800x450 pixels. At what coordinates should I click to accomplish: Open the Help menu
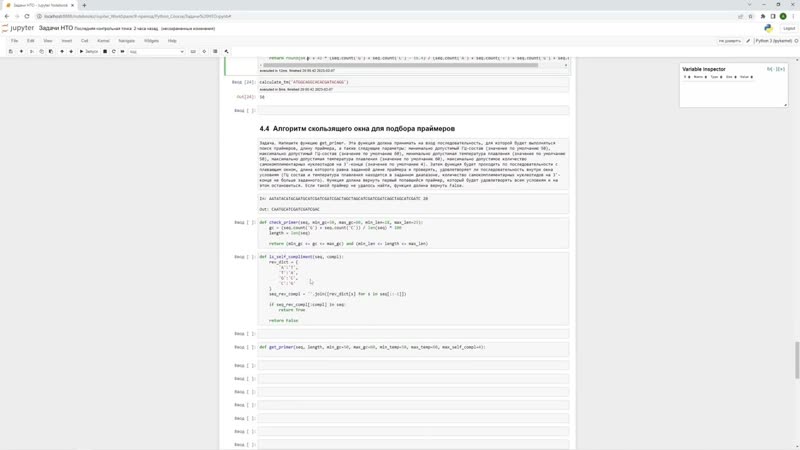tap(172, 41)
